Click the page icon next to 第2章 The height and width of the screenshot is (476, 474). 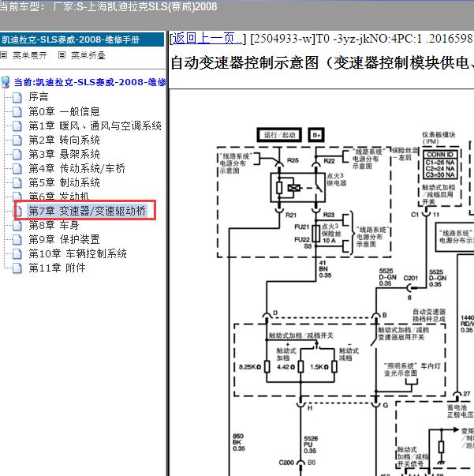[x=17, y=141]
